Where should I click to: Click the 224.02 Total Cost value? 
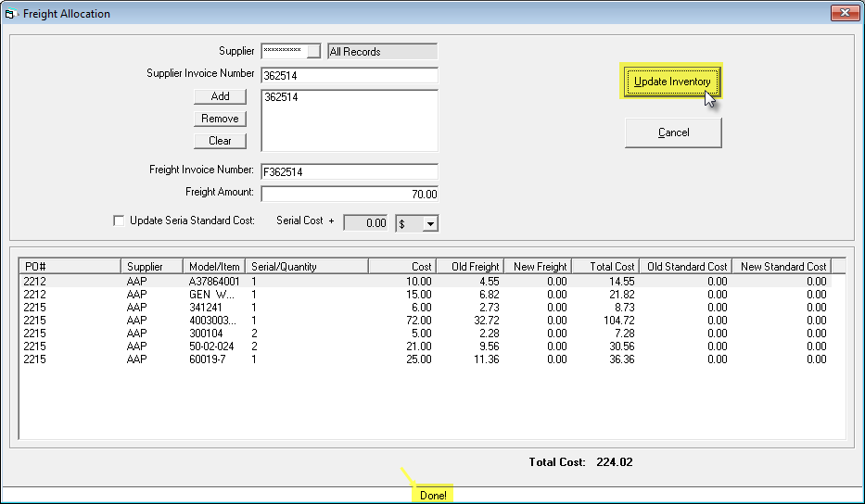pyautogui.click(x=614, y=462)
